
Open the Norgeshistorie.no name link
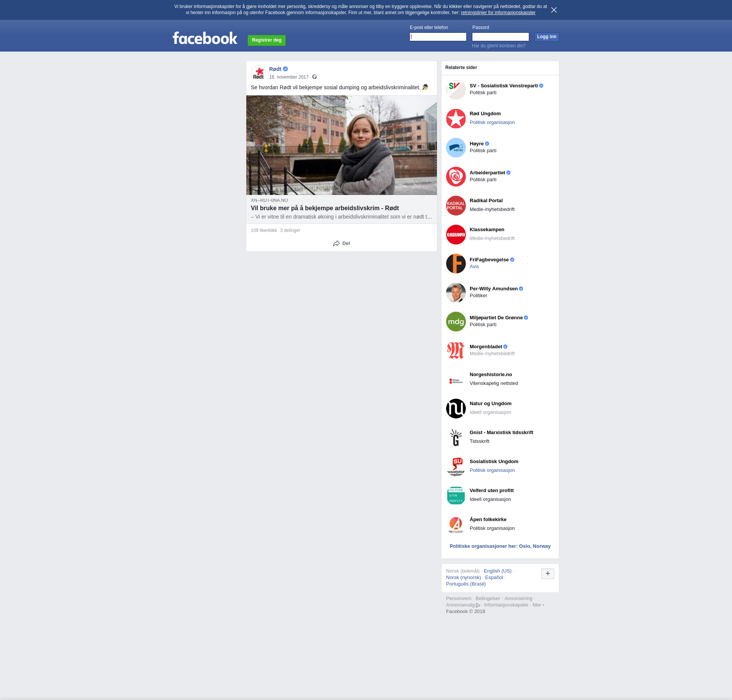pos(491,375)
